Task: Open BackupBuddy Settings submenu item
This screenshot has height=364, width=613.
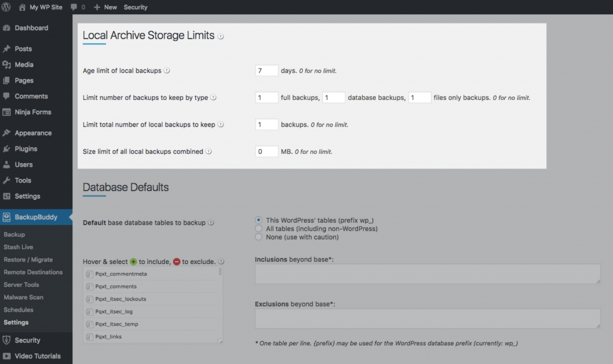Action: (x=16, y=322)
